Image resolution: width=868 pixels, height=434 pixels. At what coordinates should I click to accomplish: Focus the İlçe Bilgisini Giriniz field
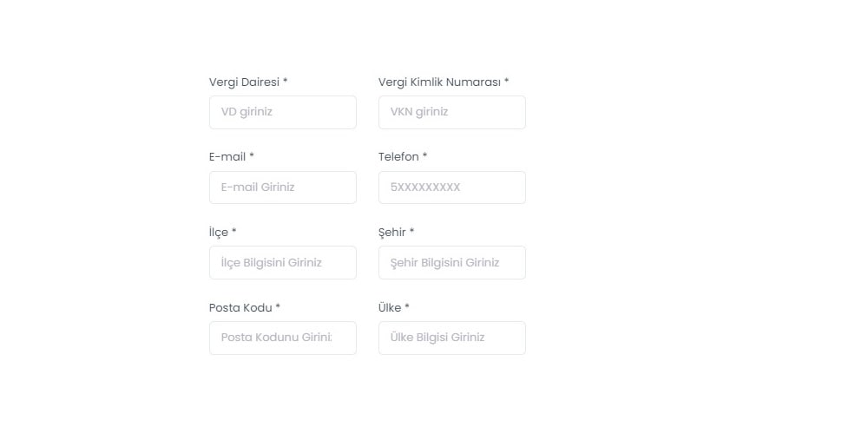[283, 262]
